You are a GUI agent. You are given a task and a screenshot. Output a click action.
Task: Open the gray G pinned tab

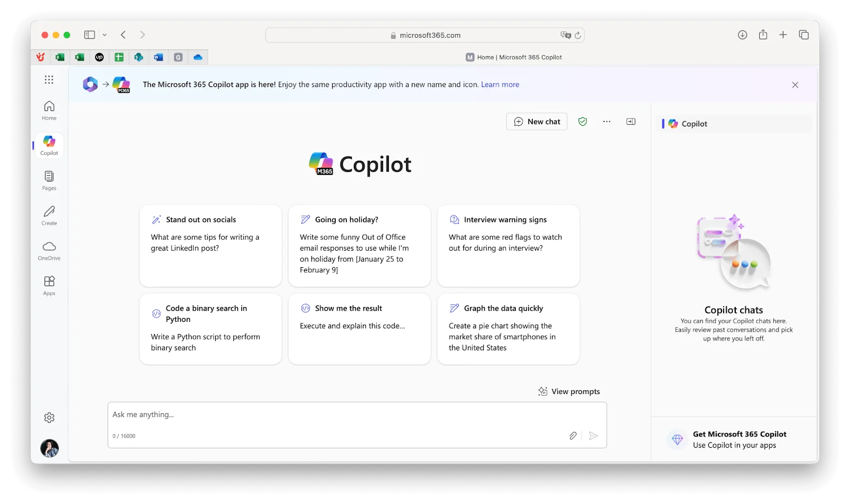(x=178, y=57)
